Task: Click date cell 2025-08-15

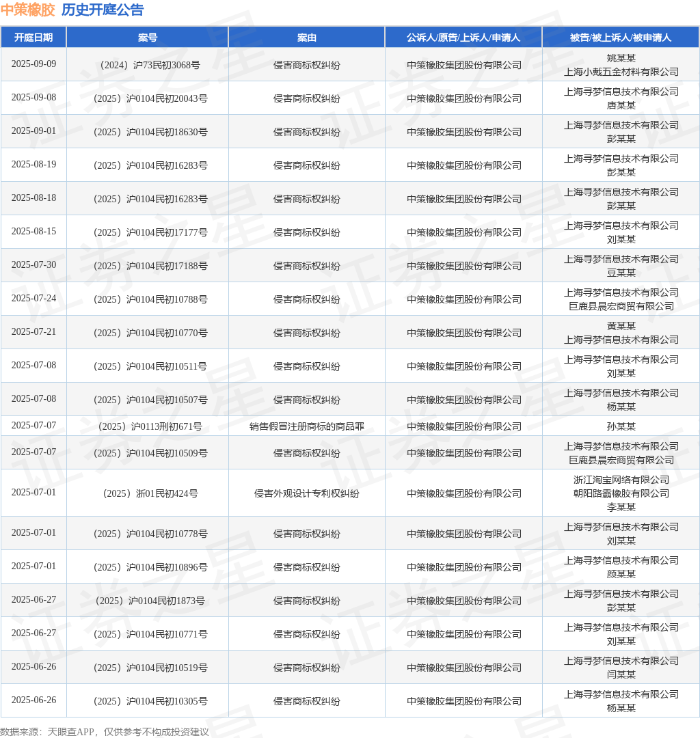Action: (34, 231)
